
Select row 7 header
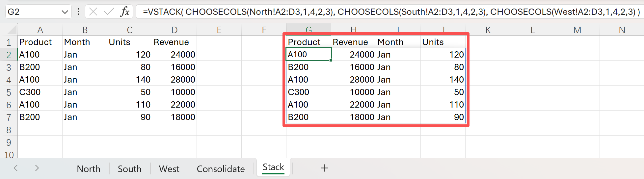9,117
